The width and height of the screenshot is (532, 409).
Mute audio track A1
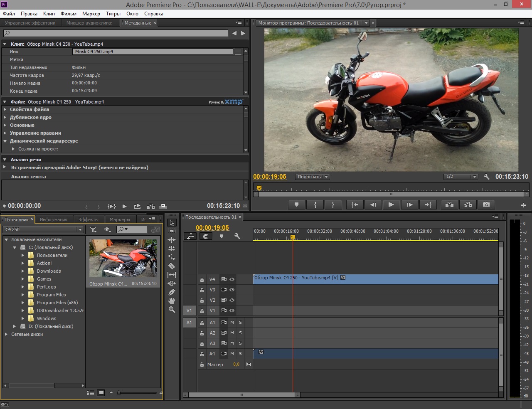[232, 323]
